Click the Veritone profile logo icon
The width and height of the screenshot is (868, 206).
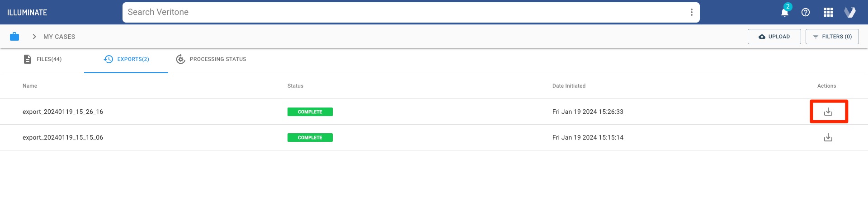click(850, 12)
